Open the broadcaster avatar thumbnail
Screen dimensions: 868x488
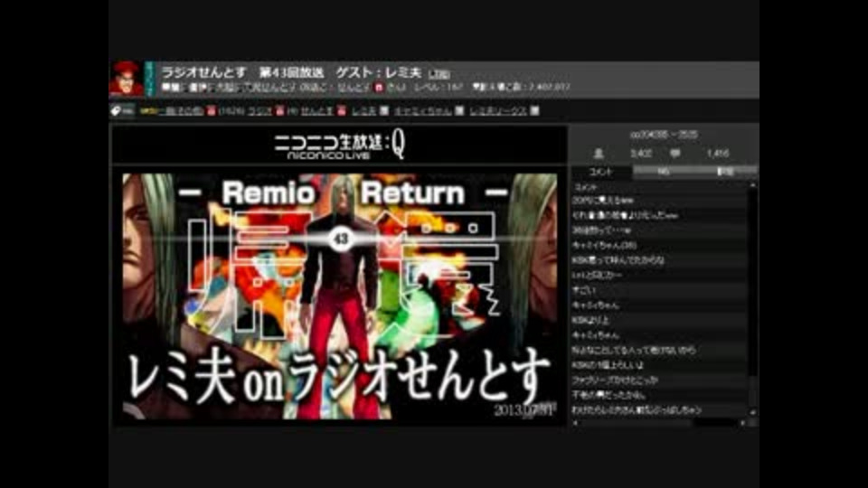[126, 80]
